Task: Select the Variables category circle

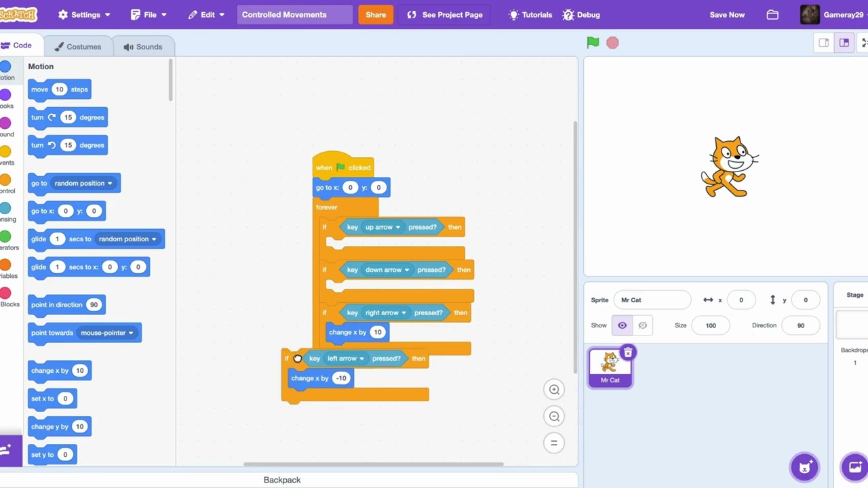Action: coord(5,264)
